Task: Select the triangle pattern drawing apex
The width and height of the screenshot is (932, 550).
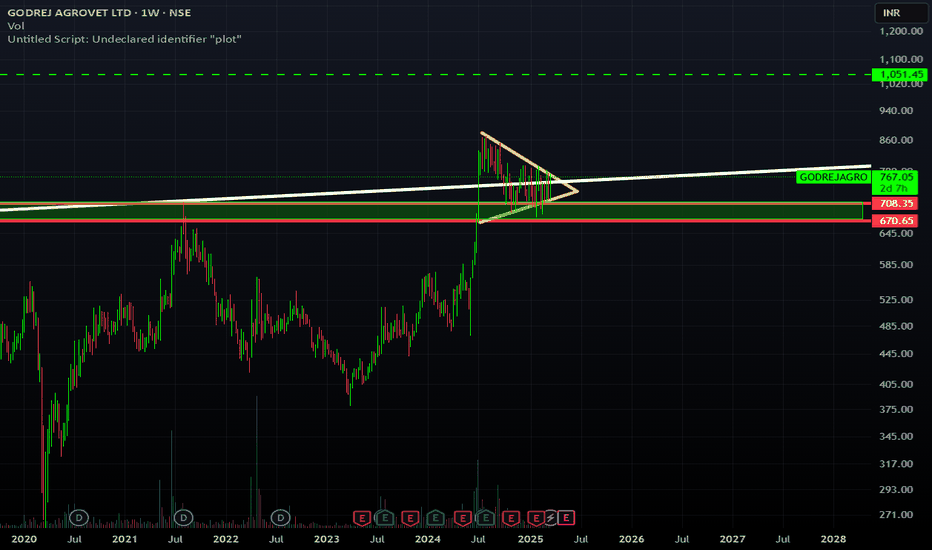Action: pos(577,191)
